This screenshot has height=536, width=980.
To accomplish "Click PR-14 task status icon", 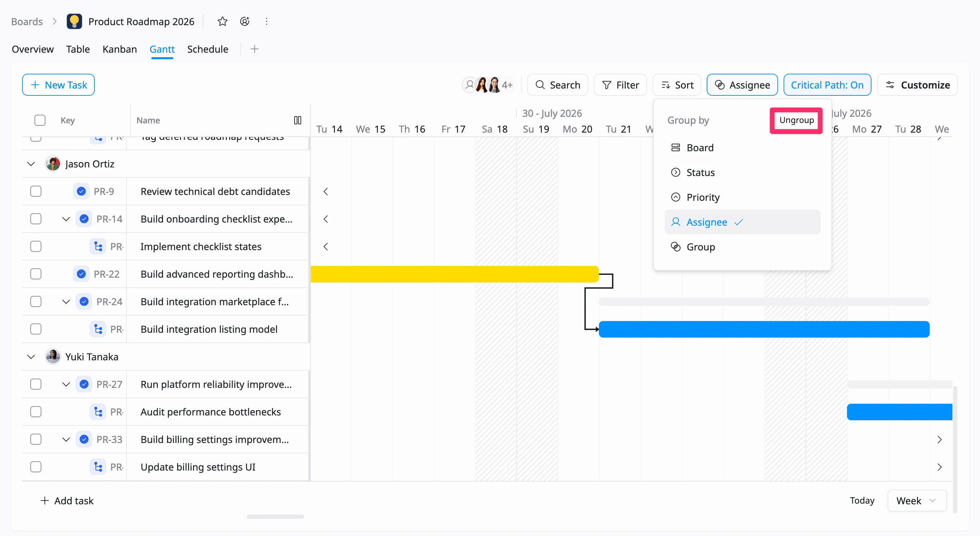I will (x=84, y=219).
